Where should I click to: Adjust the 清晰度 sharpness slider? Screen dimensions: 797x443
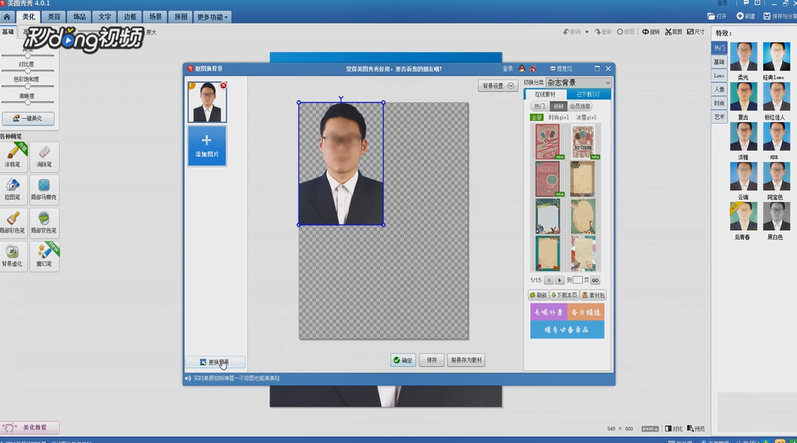[27, 103]
